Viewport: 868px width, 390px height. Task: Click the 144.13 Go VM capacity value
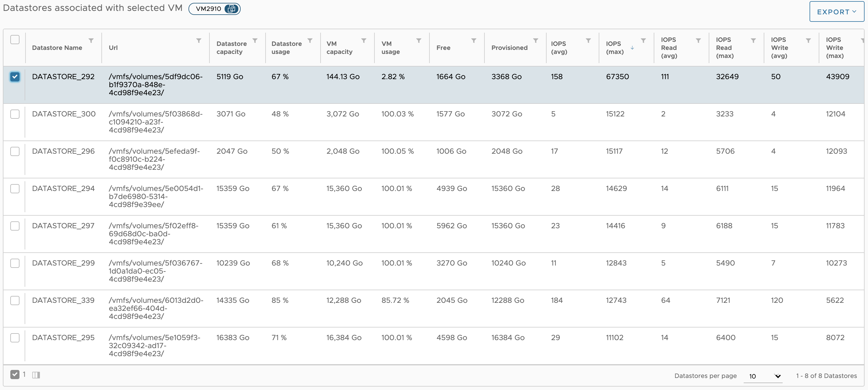coord(343,77)
